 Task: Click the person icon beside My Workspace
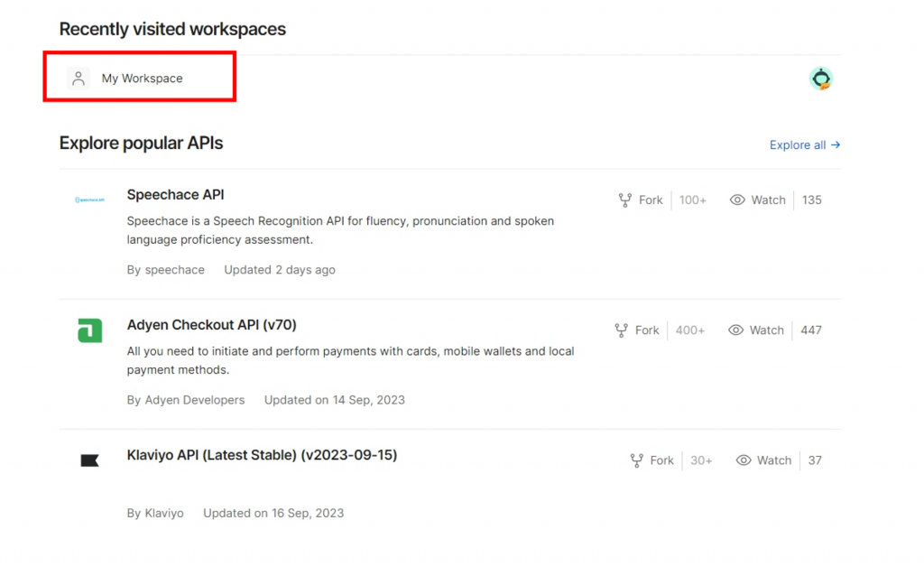[79, 79]
